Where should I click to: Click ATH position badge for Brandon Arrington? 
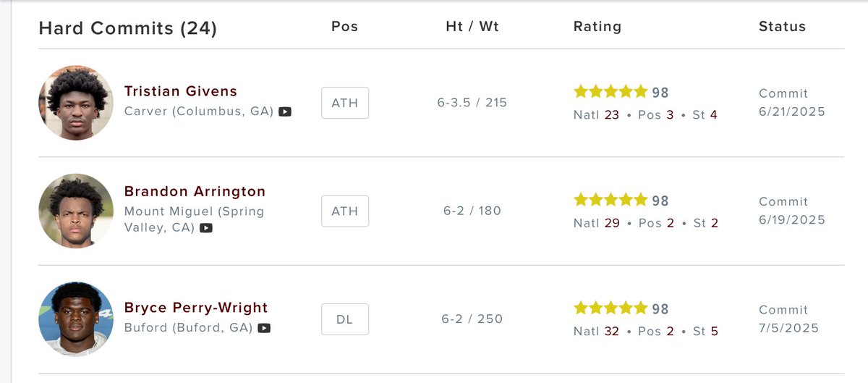click(x=345, y=211)
